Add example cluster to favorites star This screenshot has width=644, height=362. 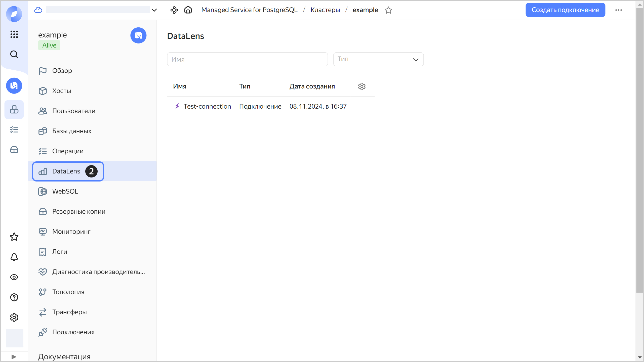click(x=388, y=10)
